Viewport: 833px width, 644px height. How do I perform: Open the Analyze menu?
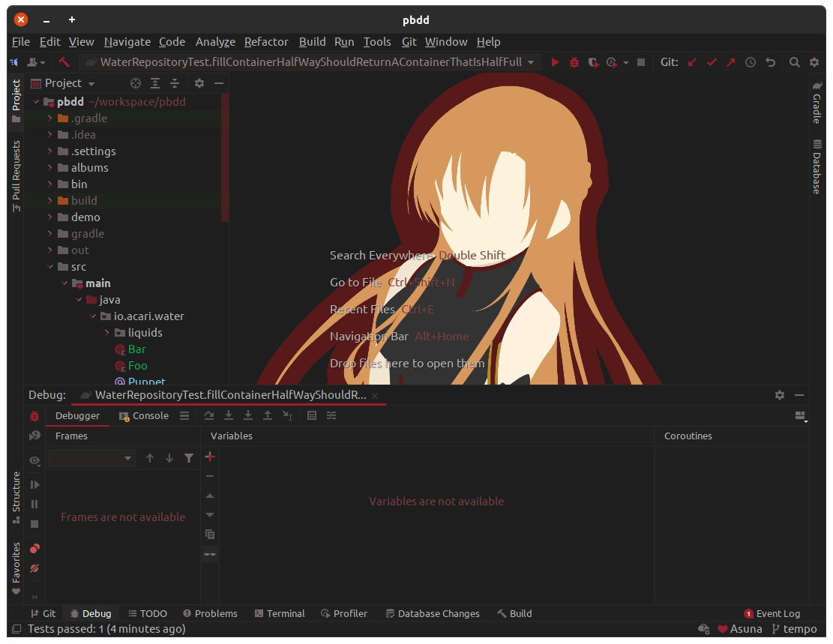[x=215, y=42]
